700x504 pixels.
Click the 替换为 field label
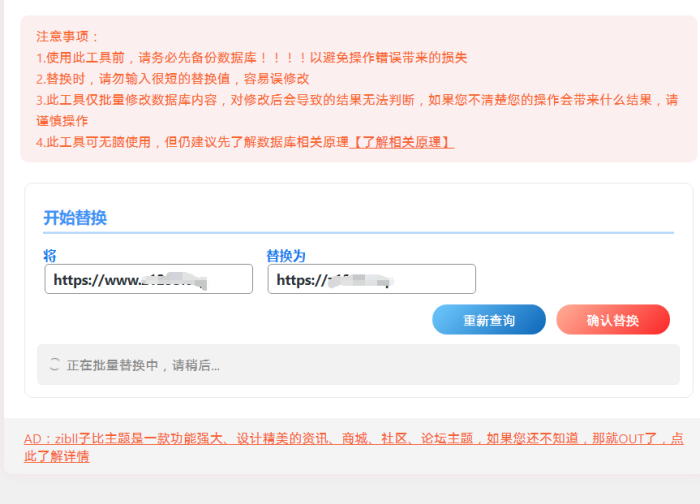286,256
